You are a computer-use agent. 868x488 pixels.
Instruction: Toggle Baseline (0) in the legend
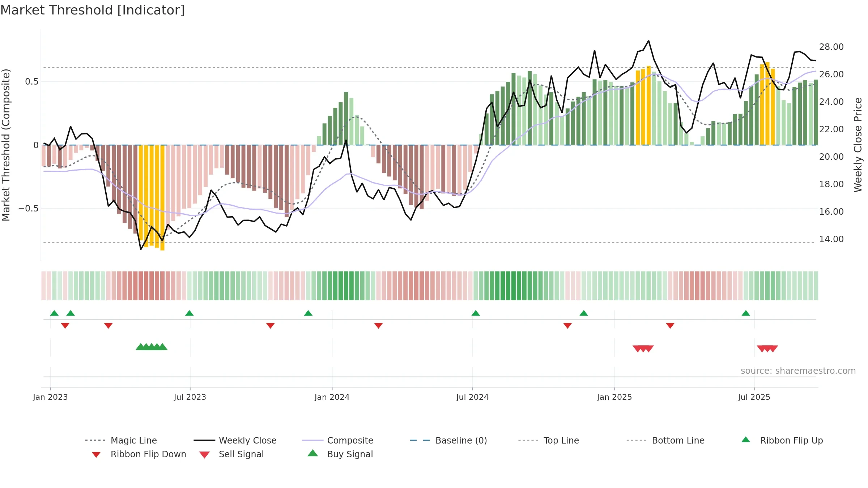(x=448, y=440)
